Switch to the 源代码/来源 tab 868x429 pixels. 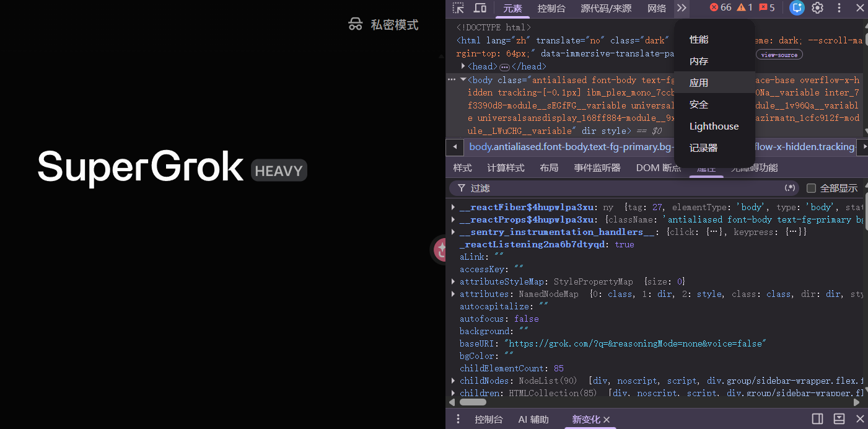606,8
